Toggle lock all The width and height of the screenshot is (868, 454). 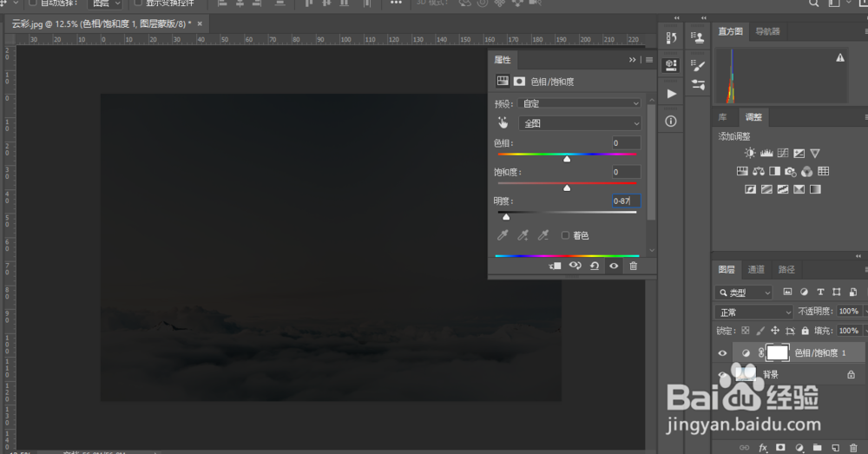[805, 331]
